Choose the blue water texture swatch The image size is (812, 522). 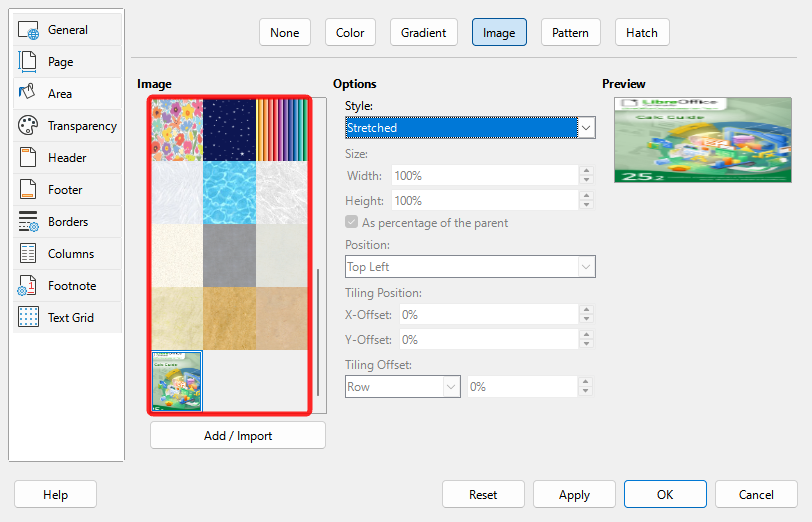(x=229, y=191)
